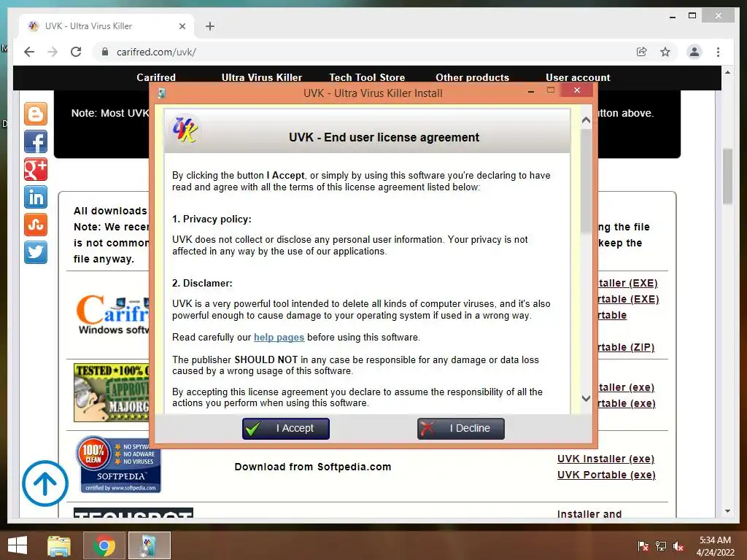The height and width of the screenshot is (560, 747).
Task: Go back in Chrome browser
Action: tap(29, 52)
